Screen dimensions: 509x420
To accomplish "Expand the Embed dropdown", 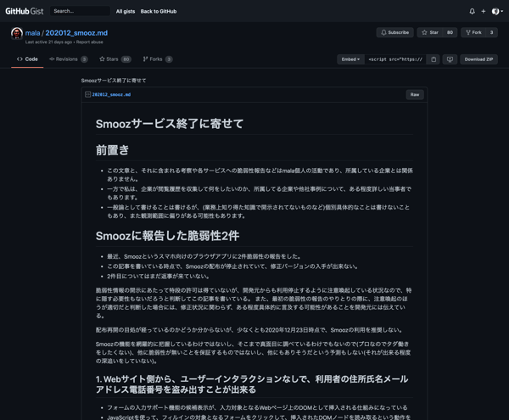I will [x=350, y=59].
